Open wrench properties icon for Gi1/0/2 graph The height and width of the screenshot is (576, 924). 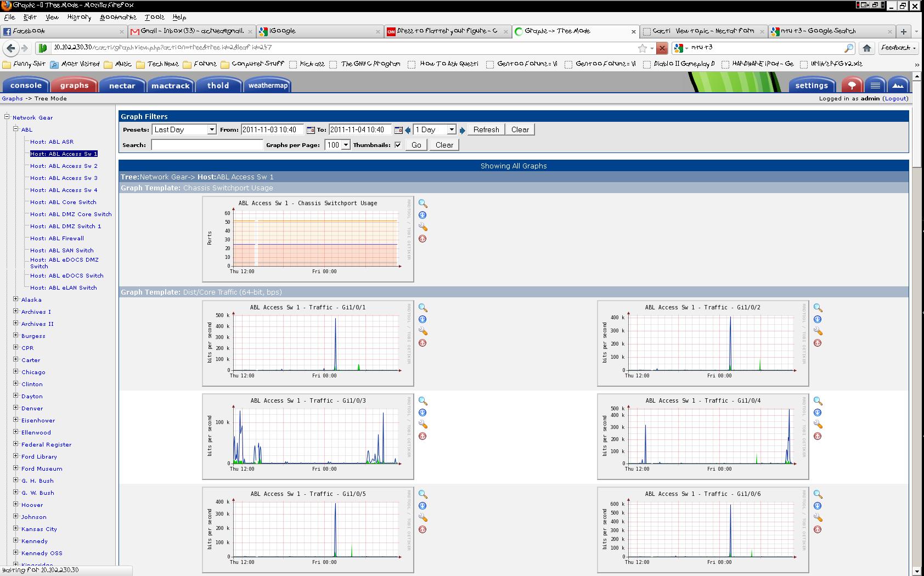pyautogui.click(x=818, y=331)
